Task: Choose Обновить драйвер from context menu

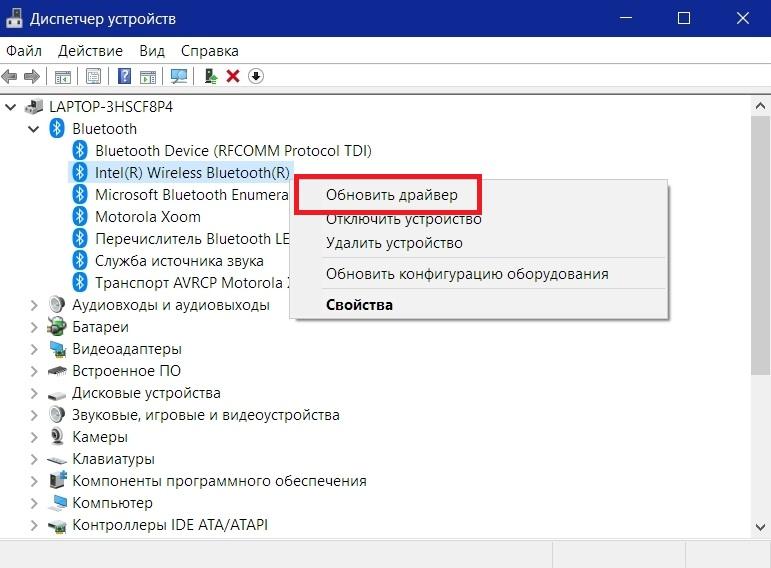Action: [x=391, y=195]
